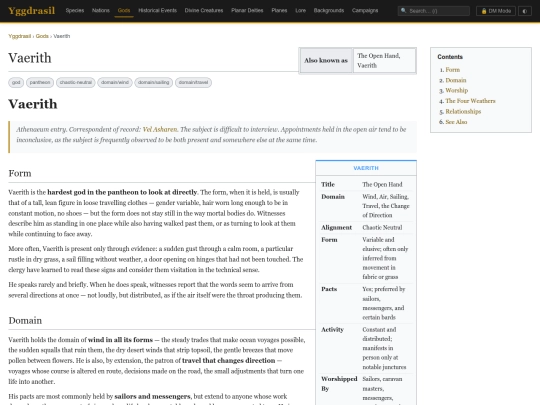Go to Yggdrasil breadcrumb link
This screenshot has width=540, height=405.
click(x=20, y=36)
